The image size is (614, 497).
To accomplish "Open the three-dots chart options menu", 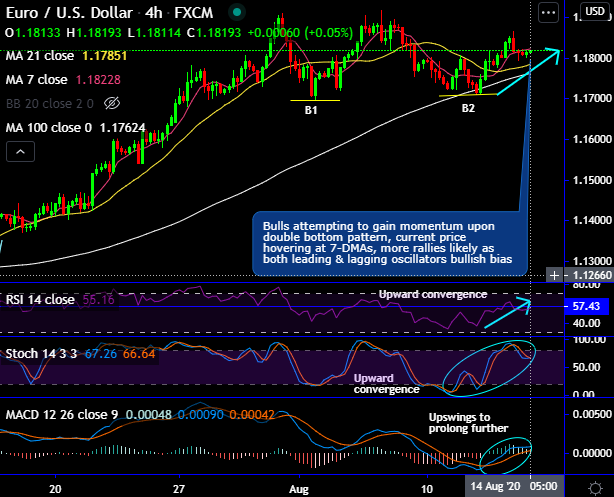I will click(x=548, y=13).
